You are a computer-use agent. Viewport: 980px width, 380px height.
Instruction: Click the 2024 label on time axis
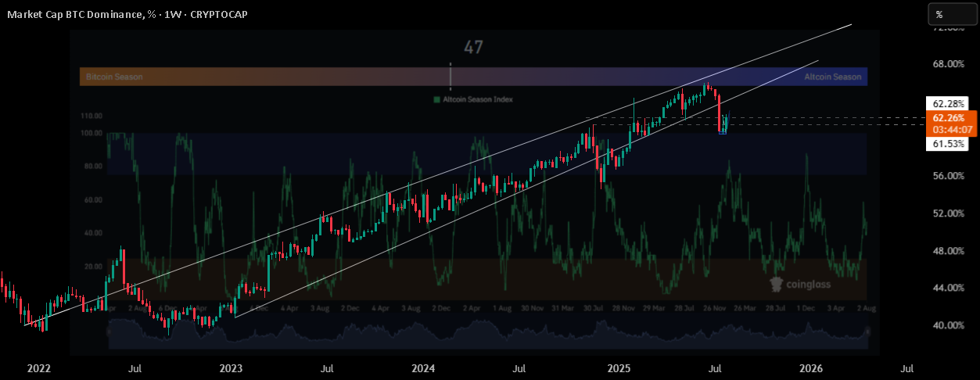[423, 367]
